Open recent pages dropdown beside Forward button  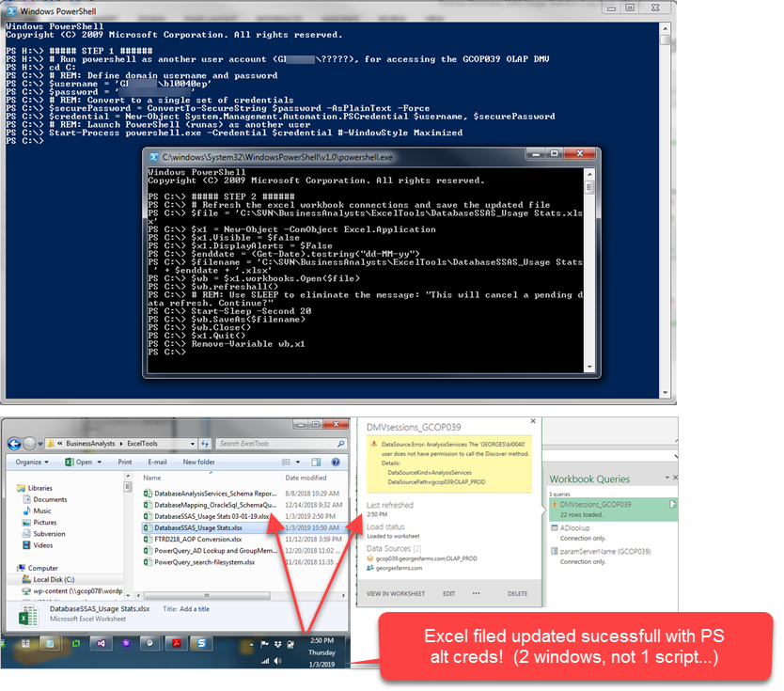(x=40, y=444)
